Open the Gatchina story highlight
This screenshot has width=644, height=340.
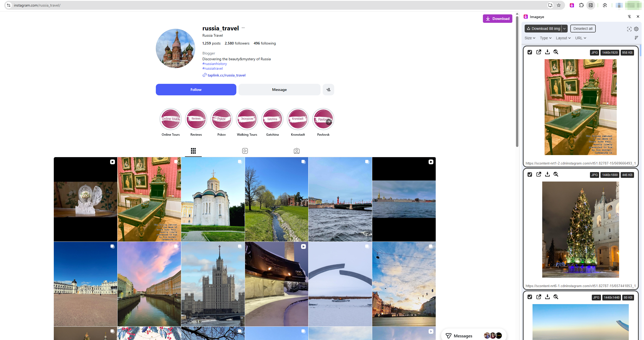point(272,119)
